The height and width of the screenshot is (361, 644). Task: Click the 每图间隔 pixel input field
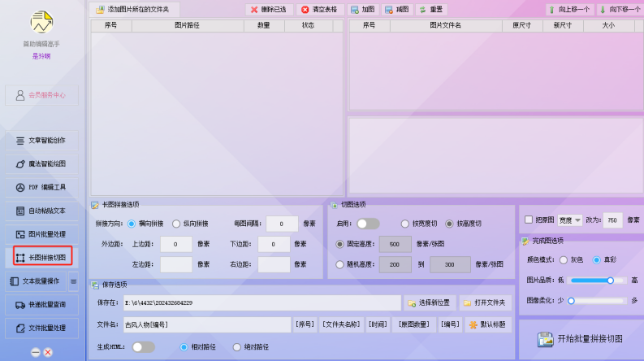[x=282, y=224]
